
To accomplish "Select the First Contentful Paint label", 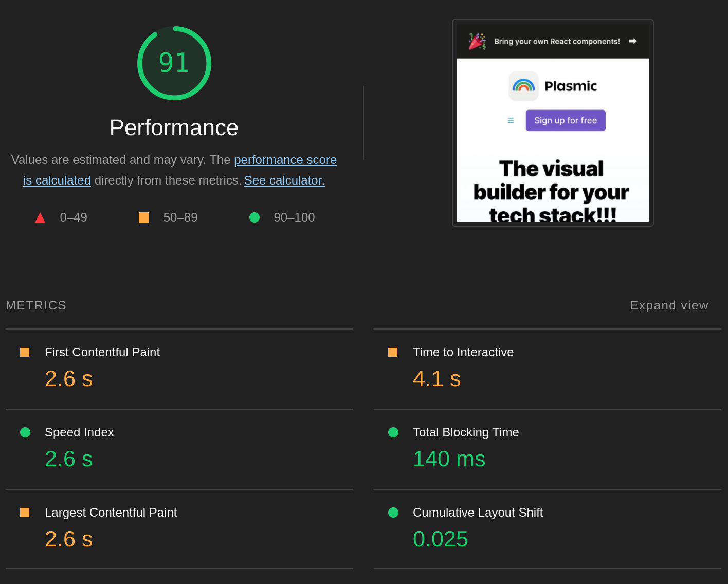I will 102,352.
